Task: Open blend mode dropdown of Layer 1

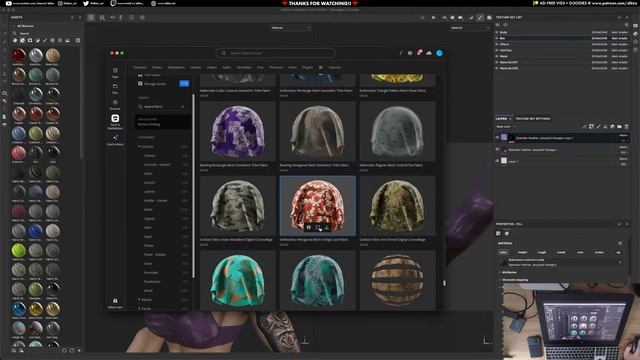Action: click(x=623, y=159)
